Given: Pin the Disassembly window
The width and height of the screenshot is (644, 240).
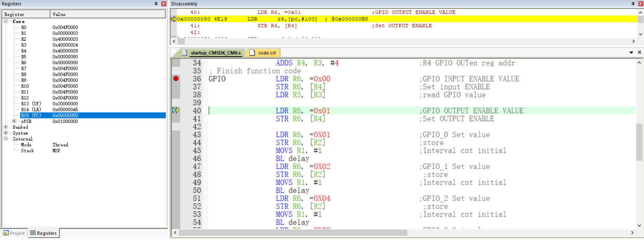Looking at the screenshot, I should coord(633,4).
